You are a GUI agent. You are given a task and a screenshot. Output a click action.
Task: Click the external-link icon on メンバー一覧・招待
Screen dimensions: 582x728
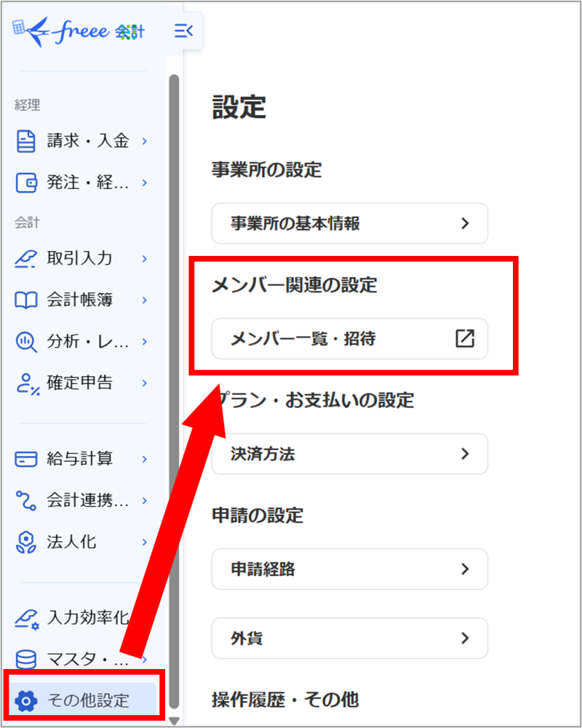(x=465, y=339)
